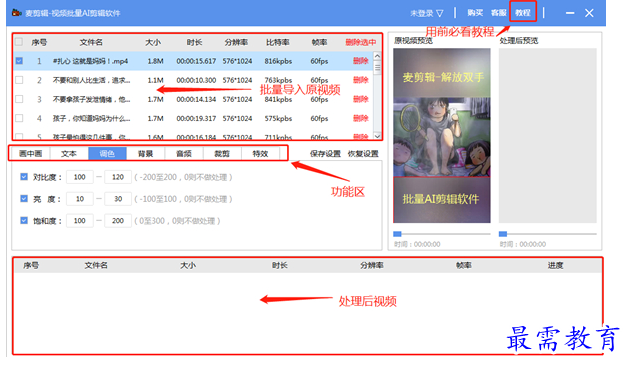Click the 饱和度 maximum field showing 200
This screenshot has height=370, width=628.
[x=118, y=221]
